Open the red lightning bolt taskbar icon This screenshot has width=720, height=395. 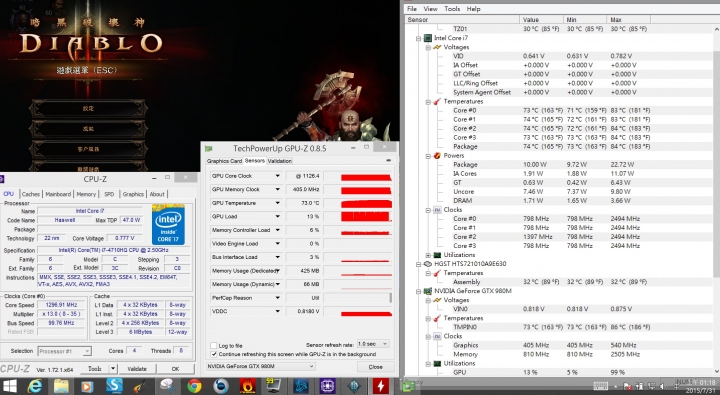click(380, 386)
